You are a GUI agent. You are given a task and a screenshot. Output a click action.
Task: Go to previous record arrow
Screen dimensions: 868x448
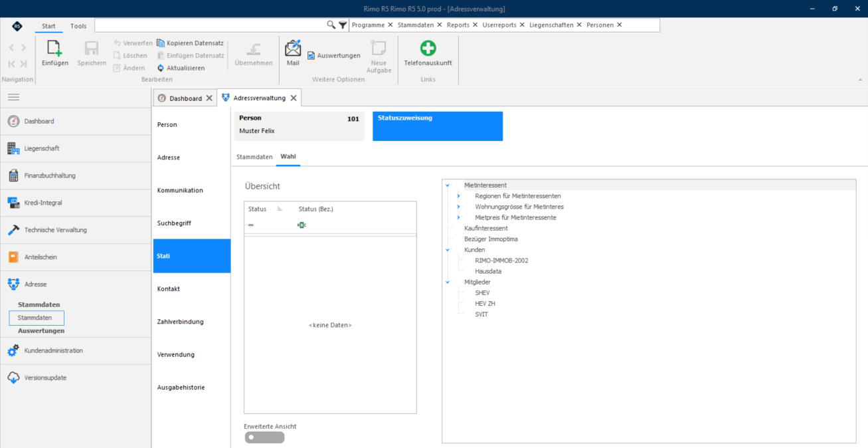click(12, 49)
